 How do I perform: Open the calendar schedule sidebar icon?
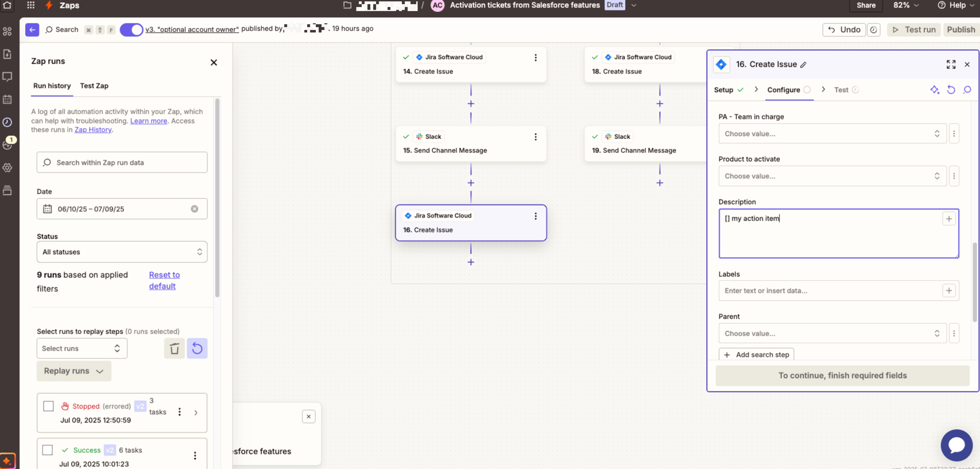7,99
